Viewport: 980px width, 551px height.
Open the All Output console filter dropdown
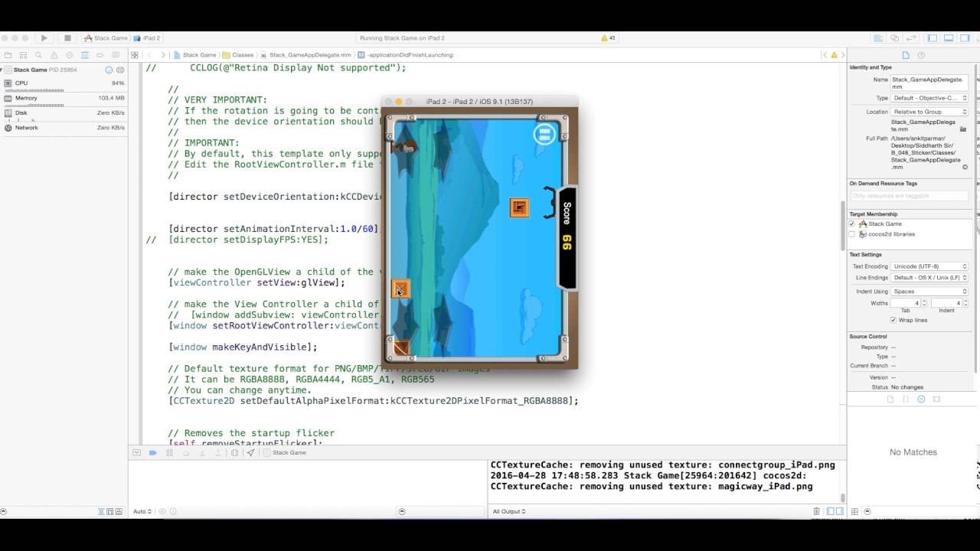coord(510,511)
